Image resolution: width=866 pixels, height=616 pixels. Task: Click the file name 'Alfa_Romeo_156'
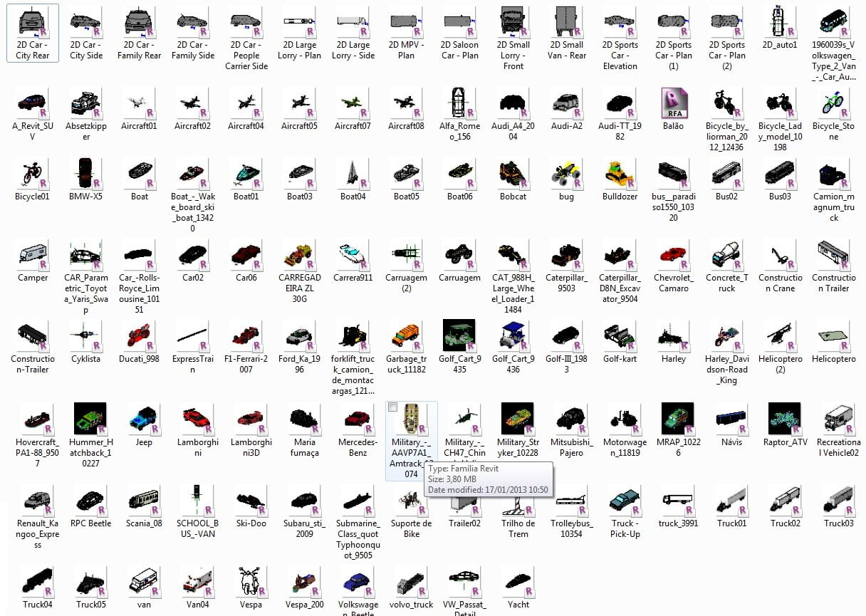point(460,131)
